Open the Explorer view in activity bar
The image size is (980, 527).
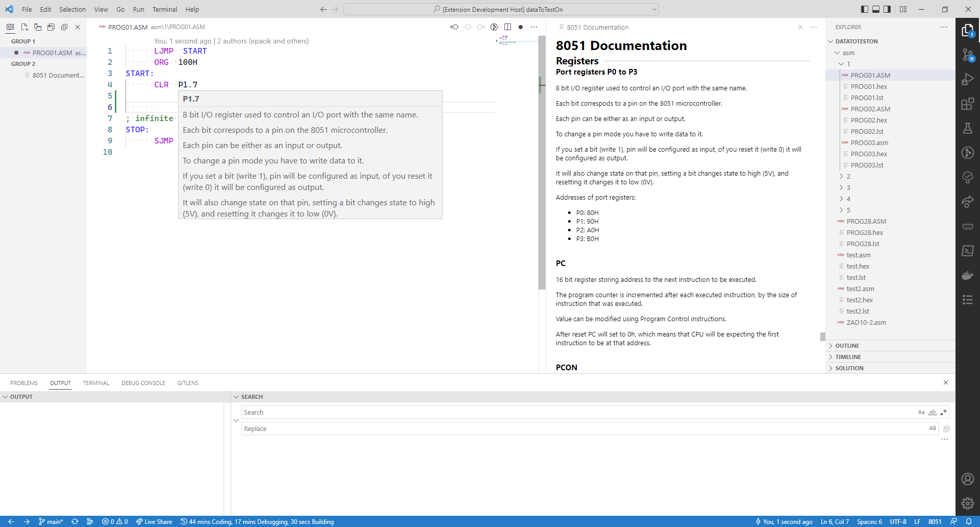point(968,31)
